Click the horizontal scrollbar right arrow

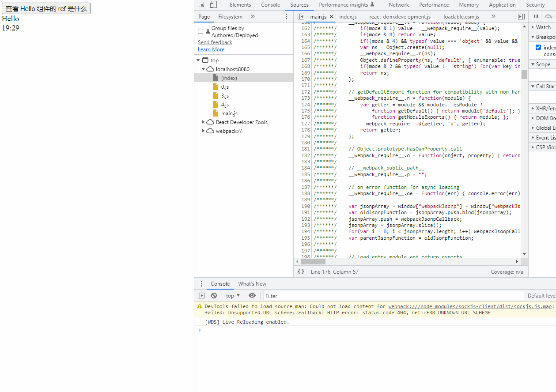click(x=517, y=262)
